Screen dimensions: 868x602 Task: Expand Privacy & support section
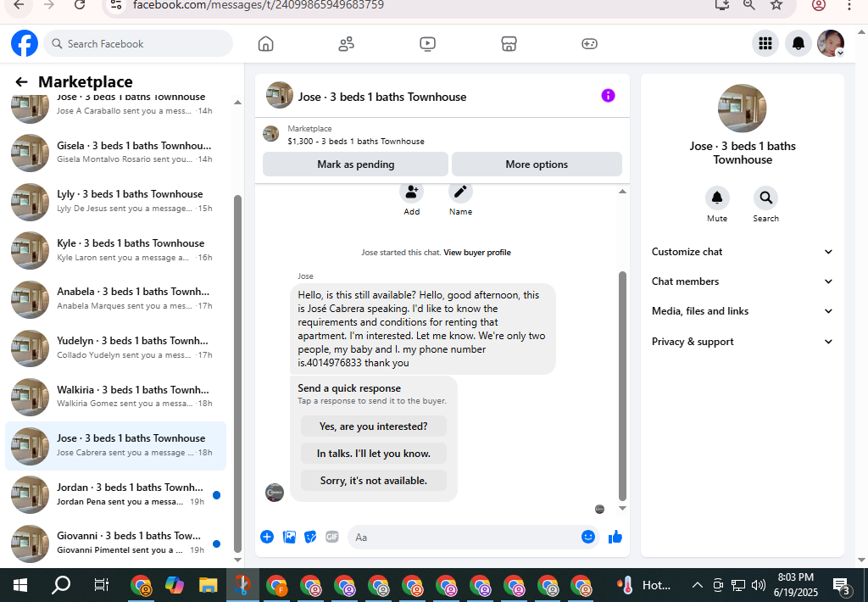742,342
